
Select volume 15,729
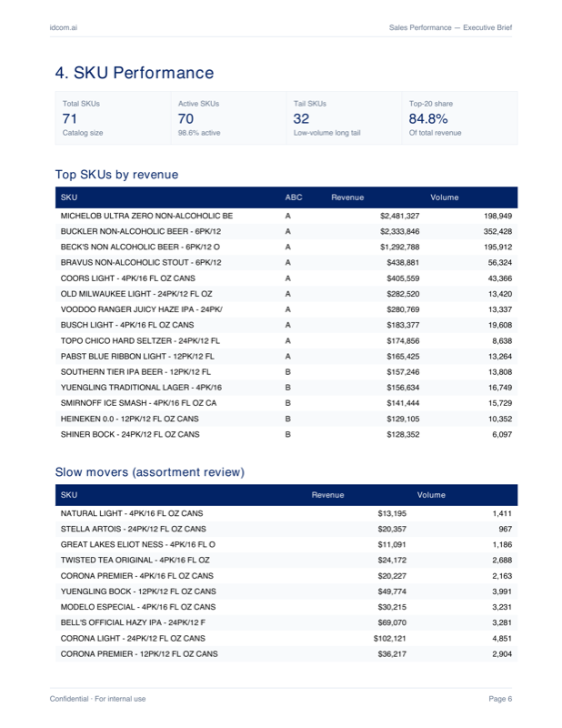pyautogui.click(x=500, y=403)
